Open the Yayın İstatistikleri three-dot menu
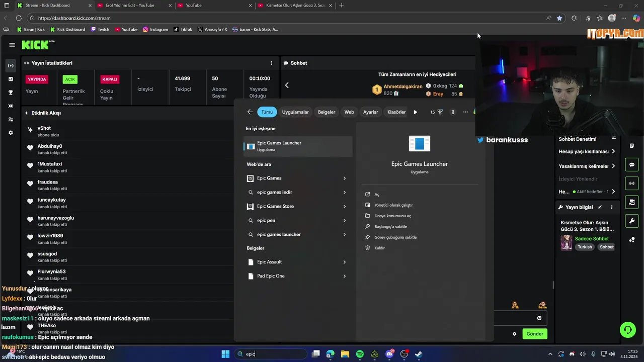644x362 pixels. pyautogui.click(x=271, y=63)
